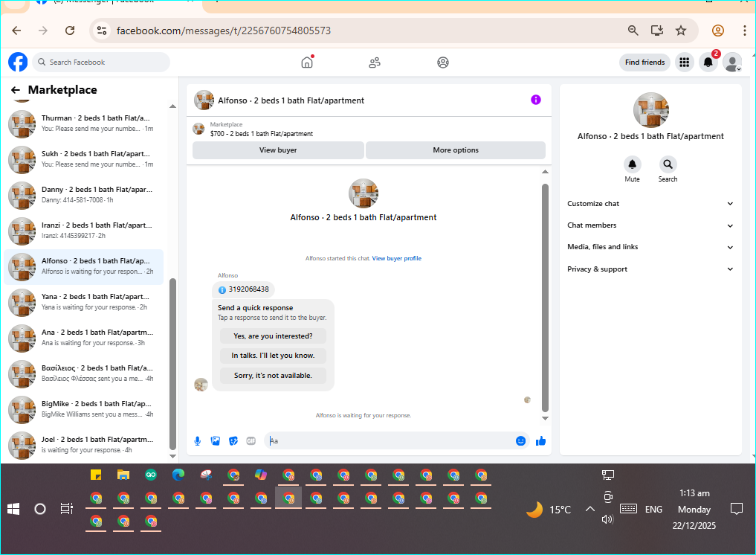The image size is (756, 555).
Task: Open the Danny conversation
Action: click(x=84, y=195)
